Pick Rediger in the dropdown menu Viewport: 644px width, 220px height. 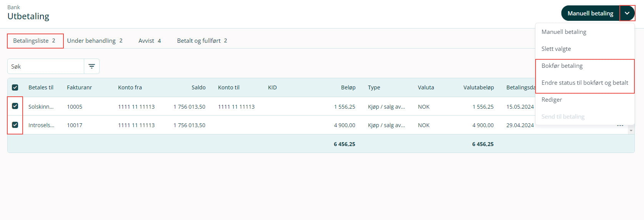(551, 100)
